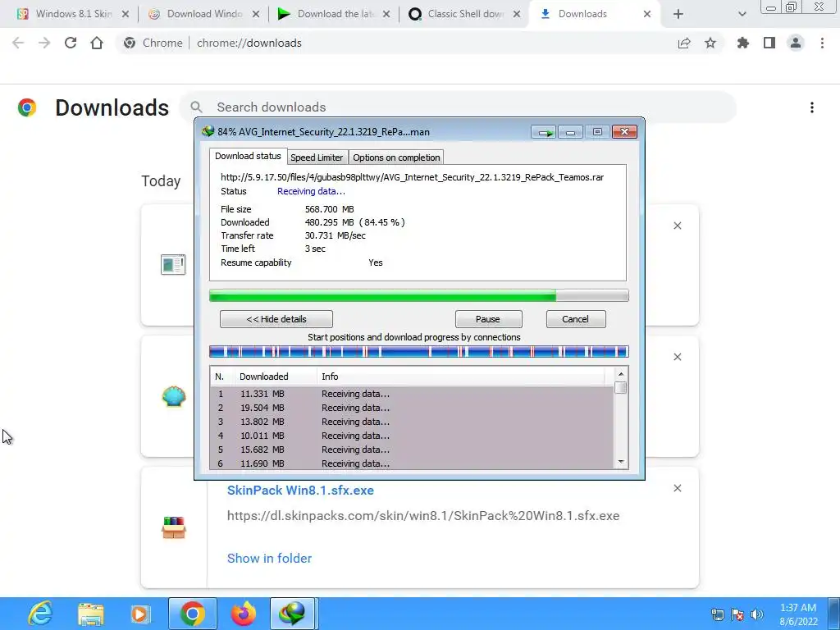Viewport: 840px width, 630px height.
Task: Click the Hide details button
Action: 276,319
